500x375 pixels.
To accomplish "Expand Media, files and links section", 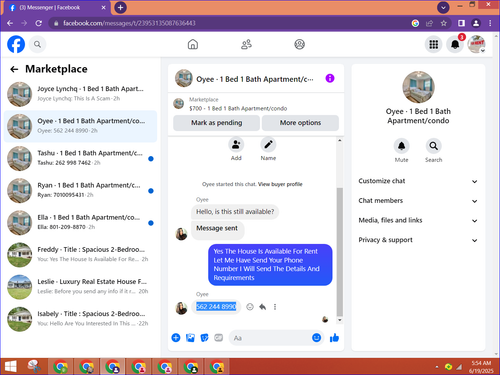I will click(418, 220).
